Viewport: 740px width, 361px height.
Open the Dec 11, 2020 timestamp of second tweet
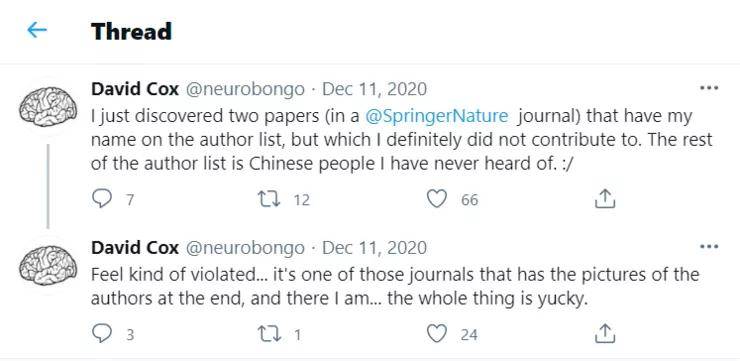[375, 248]
